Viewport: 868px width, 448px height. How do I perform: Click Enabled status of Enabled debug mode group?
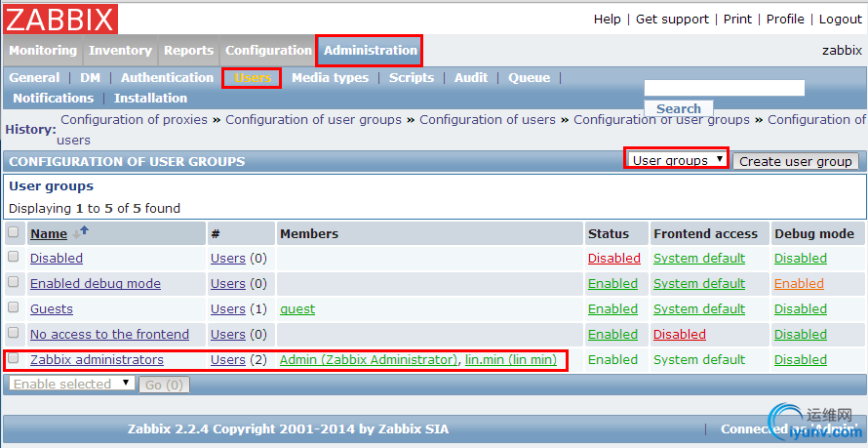tap(612, 283)
